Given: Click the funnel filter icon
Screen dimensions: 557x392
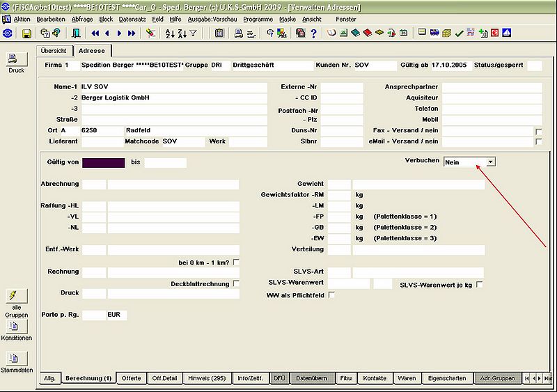Looking at the screenshot, I should pos(194,33).
